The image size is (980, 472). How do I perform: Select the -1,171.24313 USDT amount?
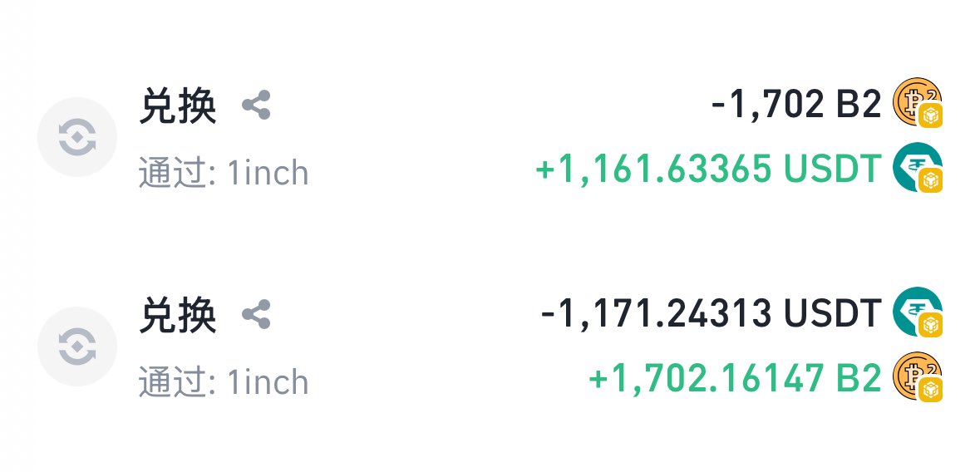(x=712, y=312)
